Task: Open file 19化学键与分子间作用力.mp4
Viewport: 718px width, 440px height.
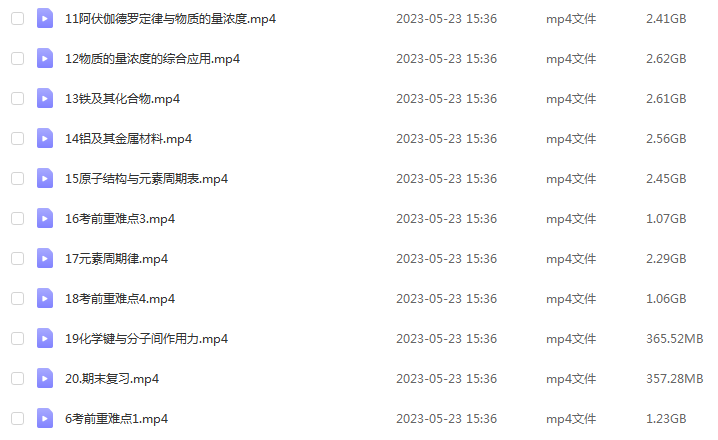Action: (x=147, y=339)
